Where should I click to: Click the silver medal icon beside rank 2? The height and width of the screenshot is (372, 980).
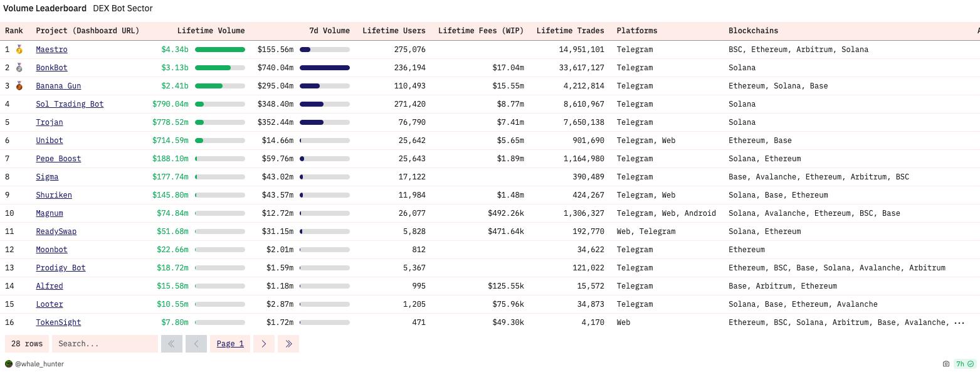point(19,67)
